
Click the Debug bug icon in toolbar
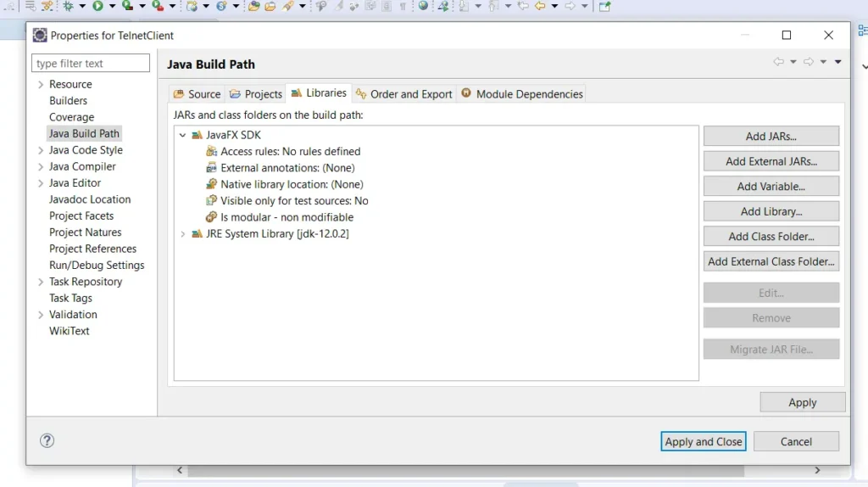point(69,6)
